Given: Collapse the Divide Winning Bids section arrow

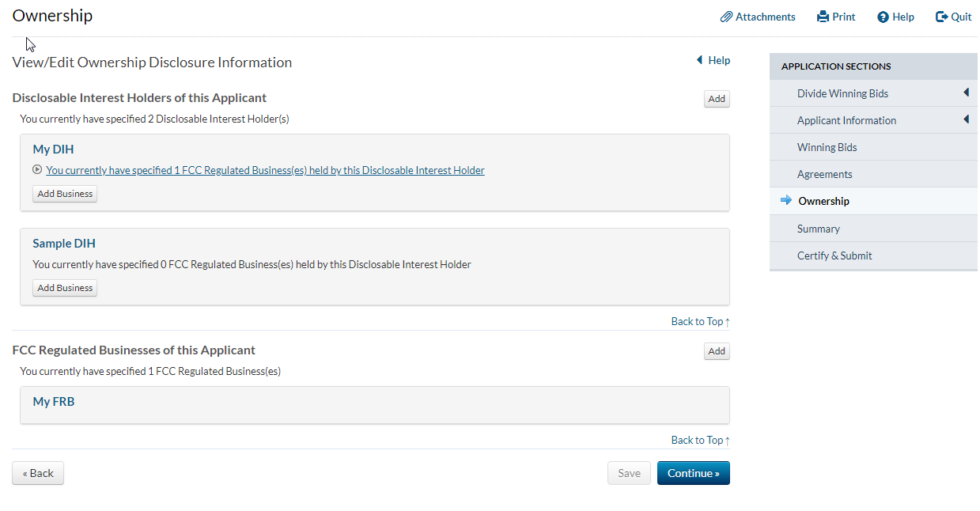Looking at the screenshot, I should 966,93.
